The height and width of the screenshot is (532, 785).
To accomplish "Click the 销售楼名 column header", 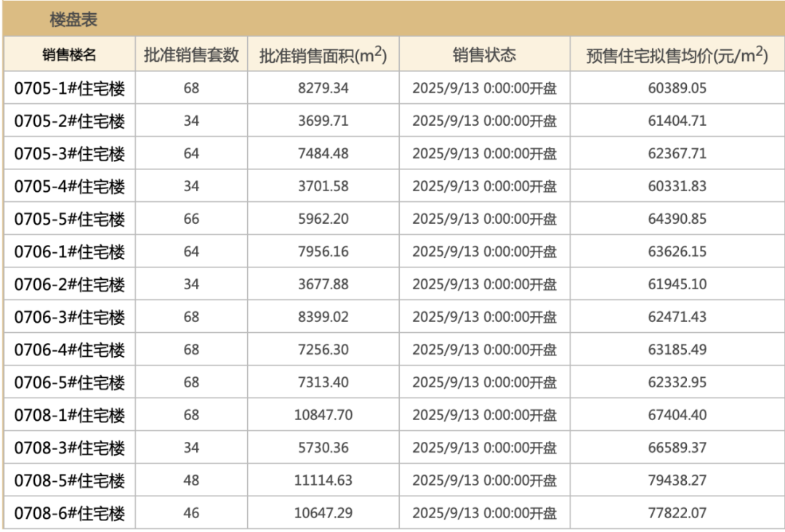I will click(69, 55).
